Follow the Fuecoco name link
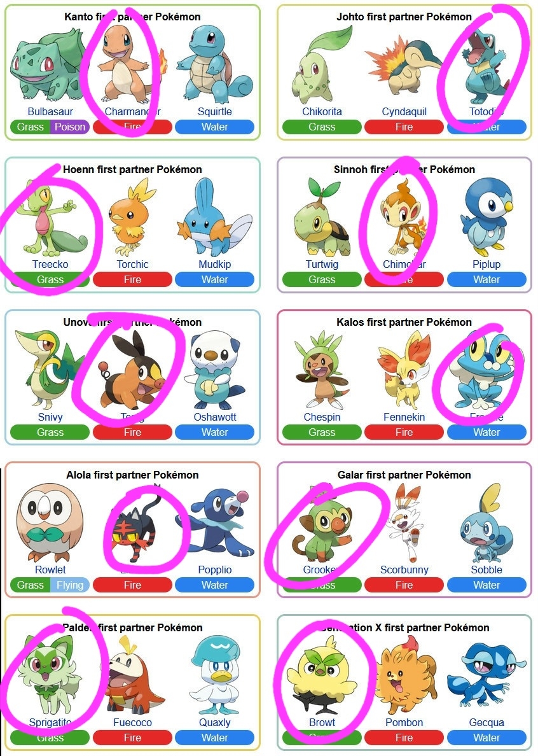538x756 pixels. pos(132,722)
